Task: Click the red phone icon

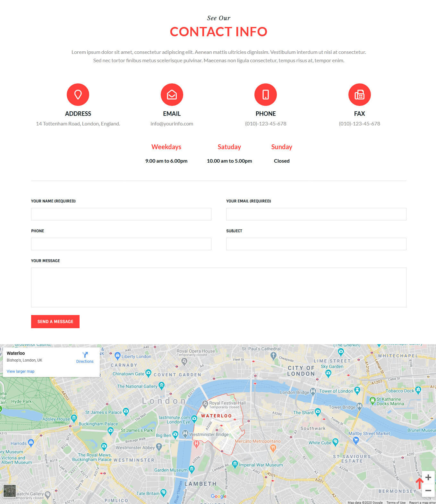Action: click(265, 95)
